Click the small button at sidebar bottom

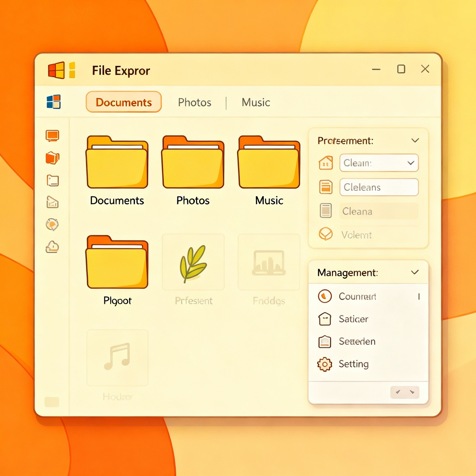click(x=52, y=402)
